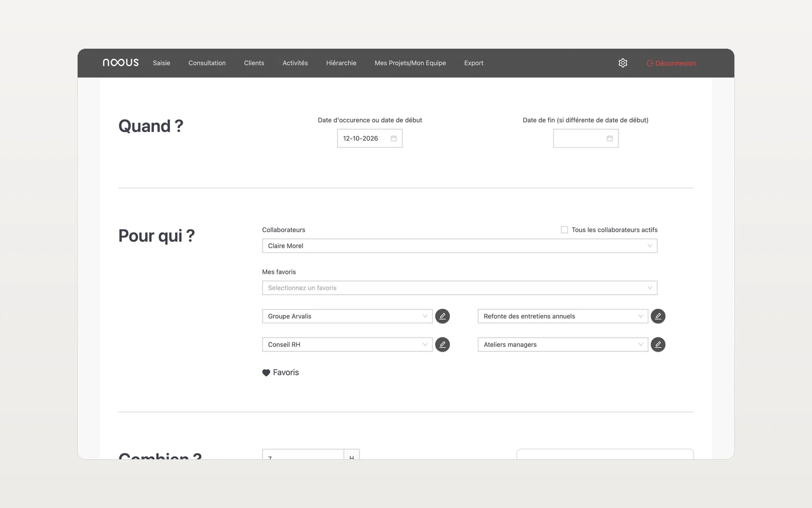Open the Refonte des entretiens annuels dropdown
812x508 pixels.
pyautogui.click(x=563, y=316)
